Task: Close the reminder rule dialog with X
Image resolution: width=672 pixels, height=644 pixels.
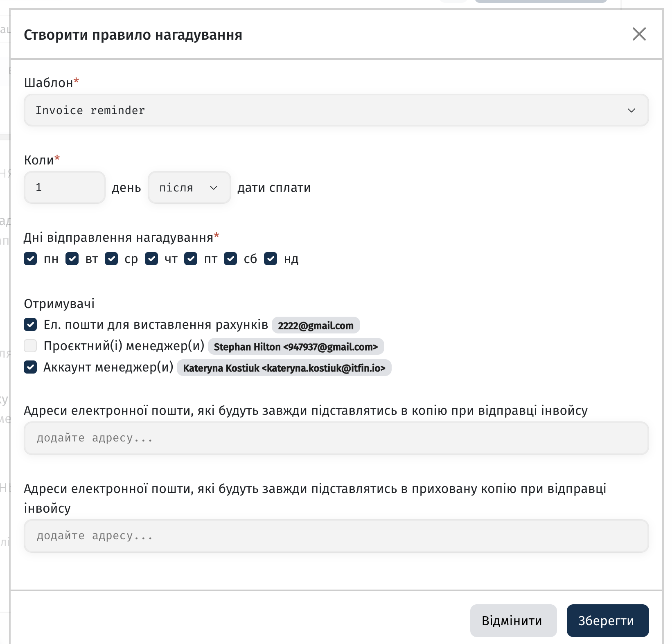Action: [x=639, y=34]
